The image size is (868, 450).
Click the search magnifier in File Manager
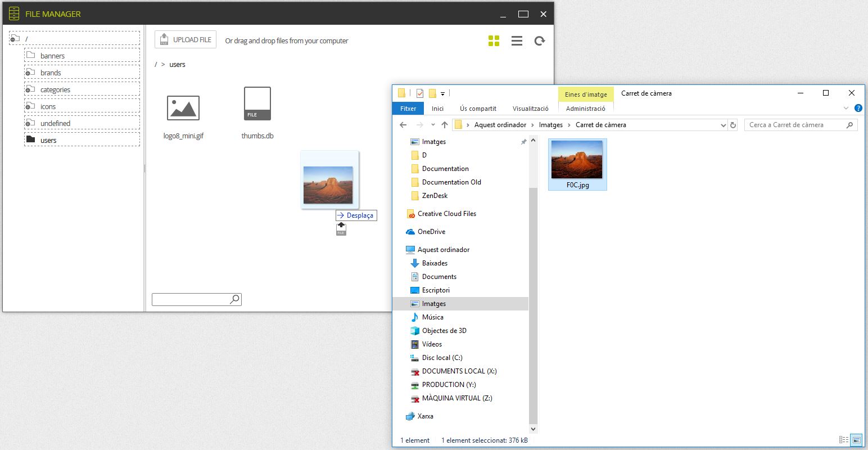(235, 299)
